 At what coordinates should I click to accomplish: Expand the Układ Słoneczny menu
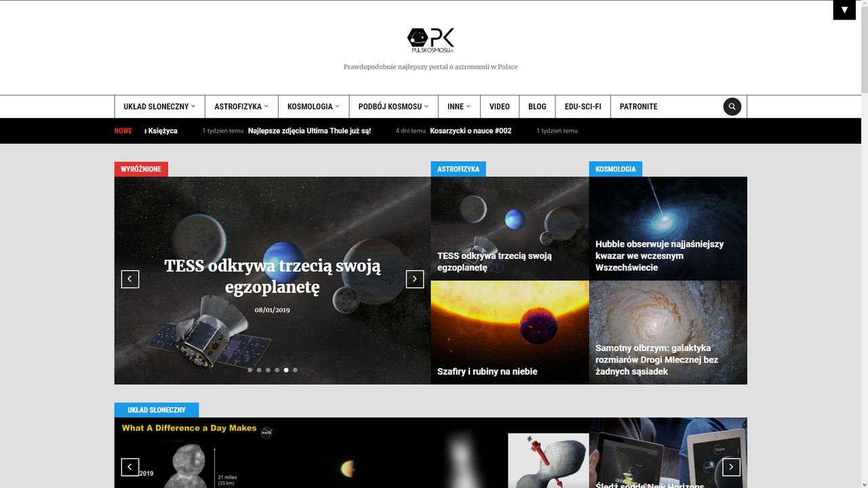159,106
